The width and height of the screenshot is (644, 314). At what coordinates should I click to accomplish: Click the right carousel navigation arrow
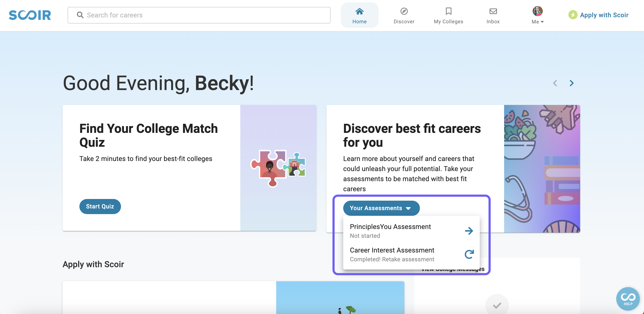tap(571, 83)
